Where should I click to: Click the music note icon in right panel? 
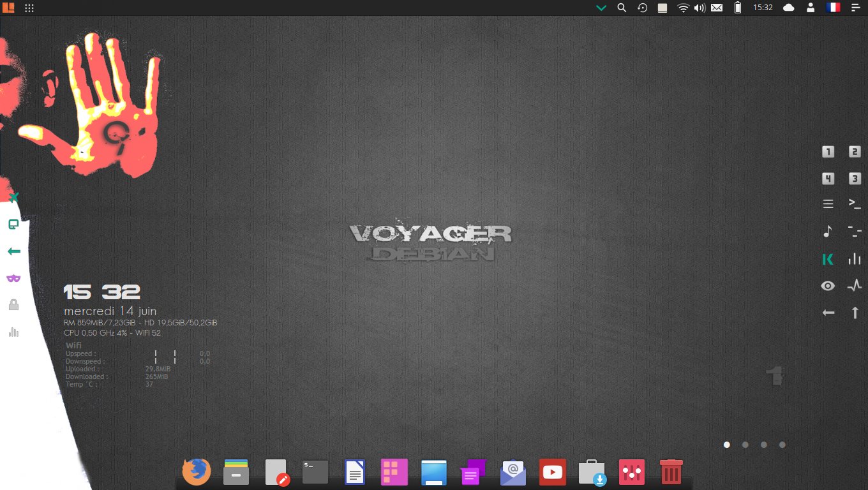[828, 231]
